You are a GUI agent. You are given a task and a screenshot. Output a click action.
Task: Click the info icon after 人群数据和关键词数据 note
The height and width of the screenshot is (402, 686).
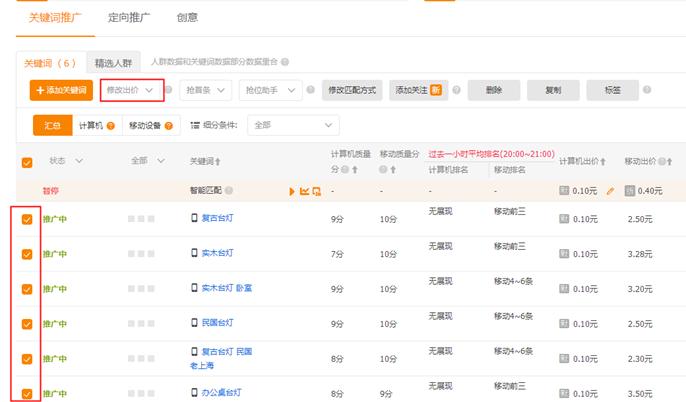coord(285,62)
